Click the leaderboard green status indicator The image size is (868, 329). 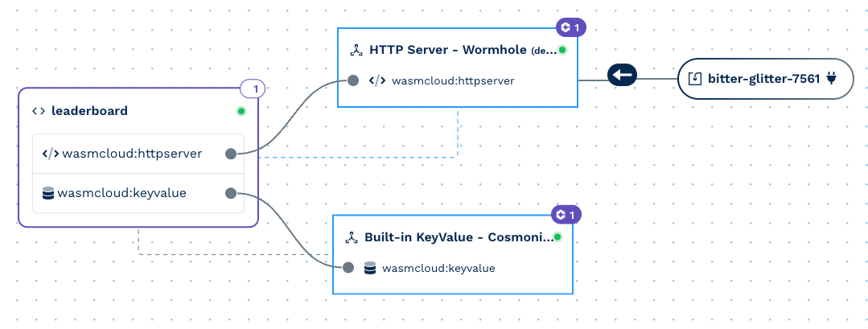click(241, 111)
